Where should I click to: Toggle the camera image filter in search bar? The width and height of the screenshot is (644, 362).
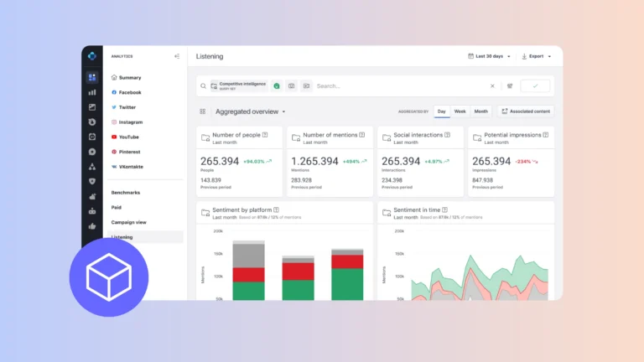pos(292,85)
